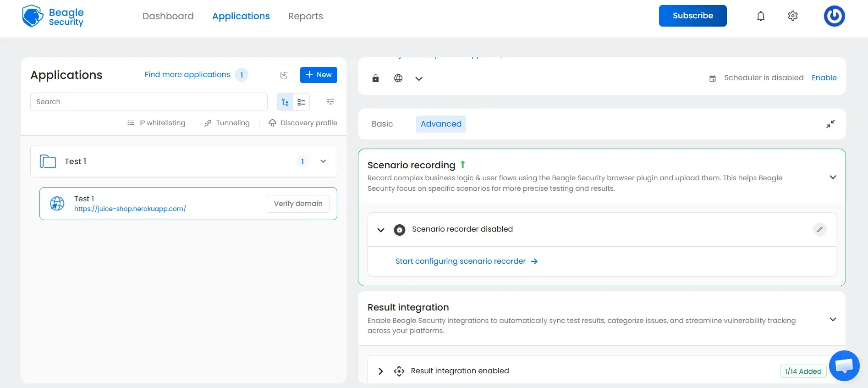Click the result integration icon

coord(399,371)
